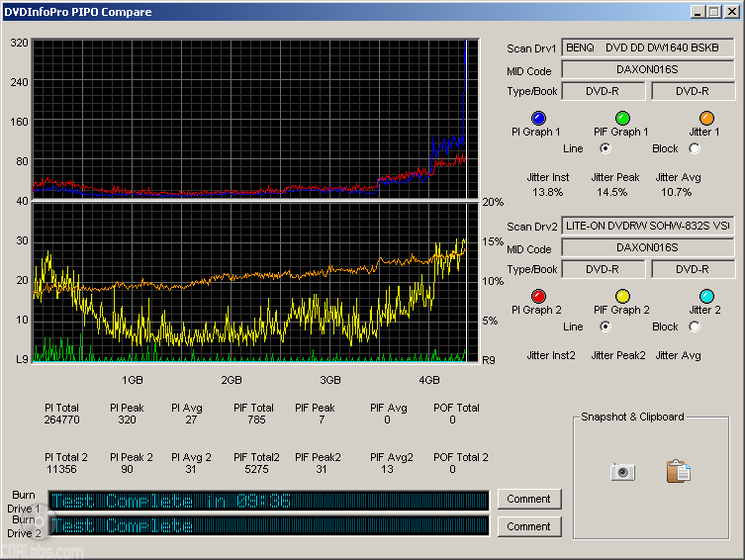Select Line mode for drive 2 graph
745x560 pixels.
[605, 327]
